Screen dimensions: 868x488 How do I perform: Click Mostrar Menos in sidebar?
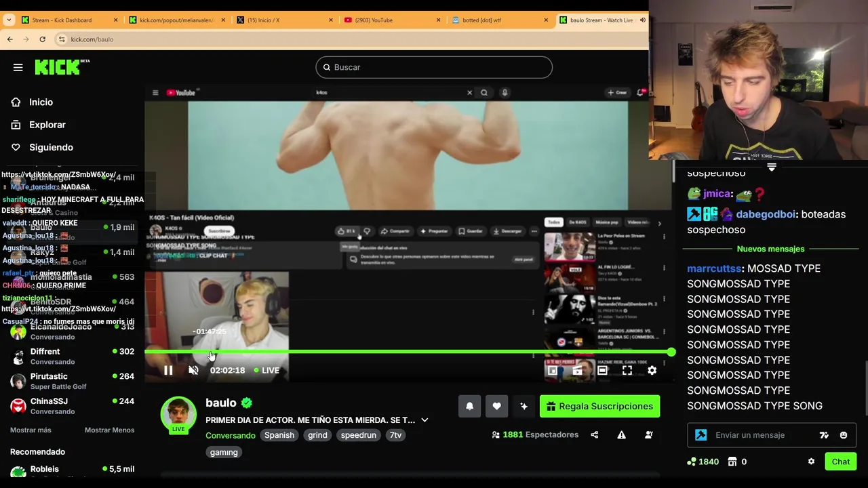pyautogui.click(x=109, y=430)
